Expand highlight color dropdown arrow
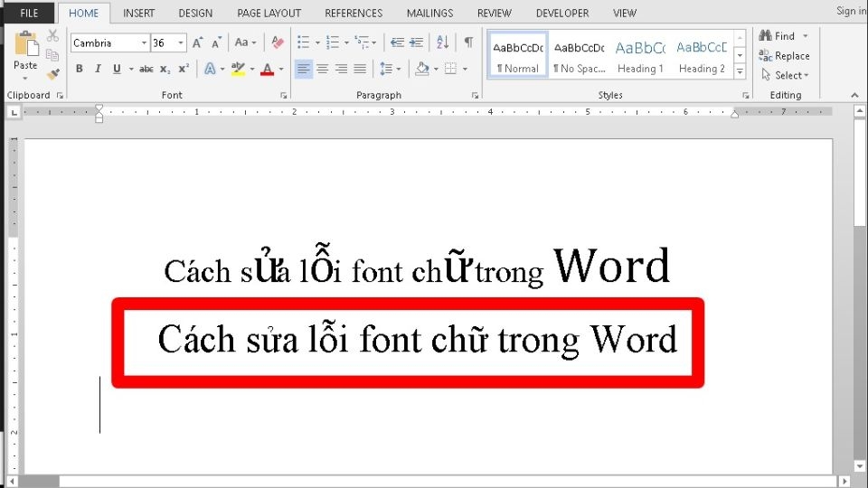Screen dimensions: 868x488 [x=252, y=70]
